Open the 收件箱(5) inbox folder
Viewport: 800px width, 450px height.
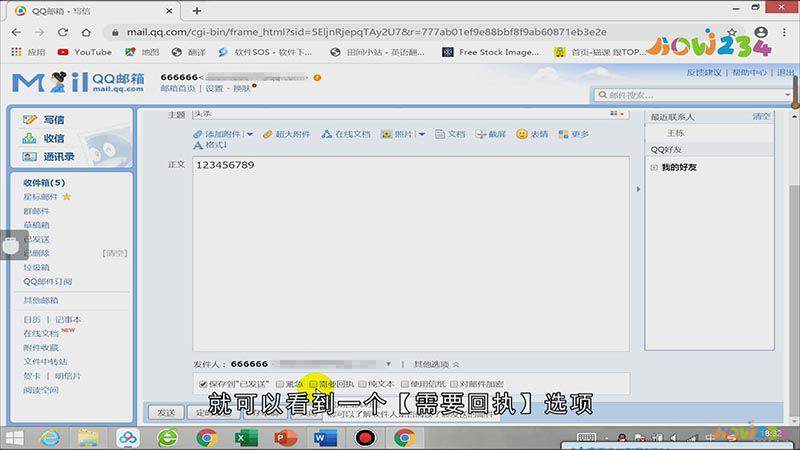tap(44, 183)
